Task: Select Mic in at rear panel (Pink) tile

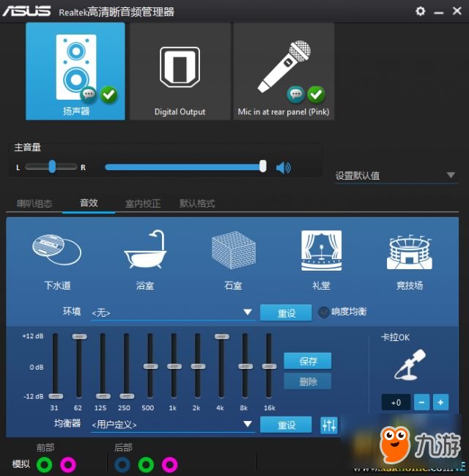Action: click(x=284, y=71)
